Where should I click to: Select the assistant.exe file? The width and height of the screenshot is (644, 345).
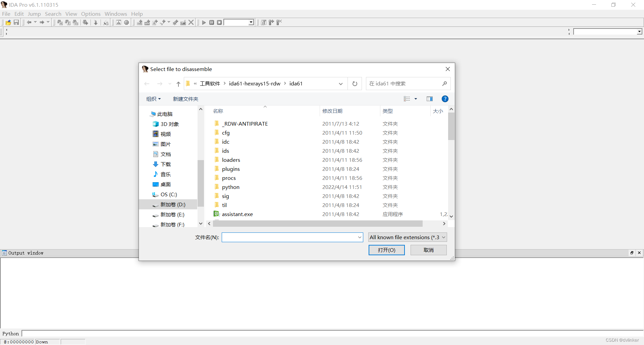click(x=237, y=214)
